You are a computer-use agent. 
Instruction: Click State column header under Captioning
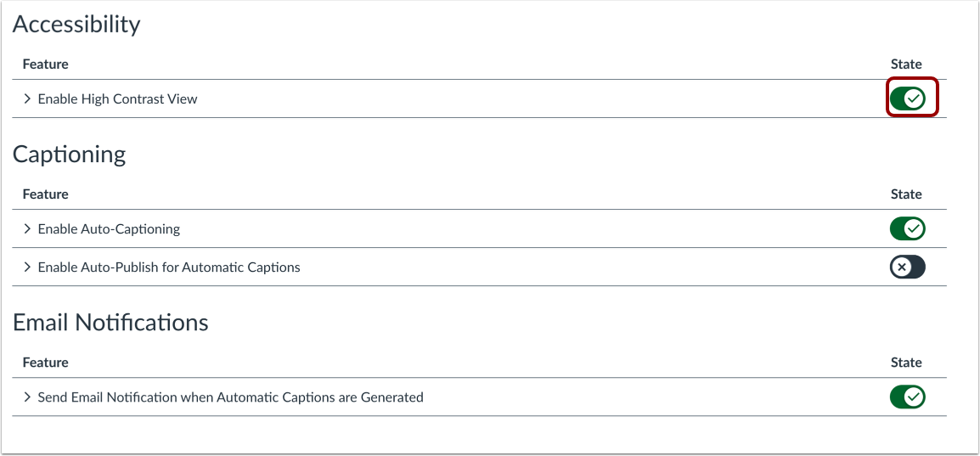906,194
